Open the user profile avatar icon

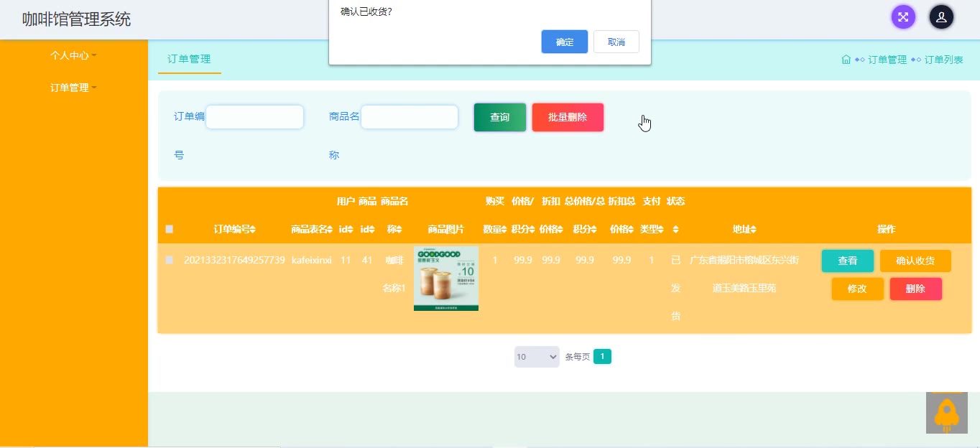pos(941,17)
